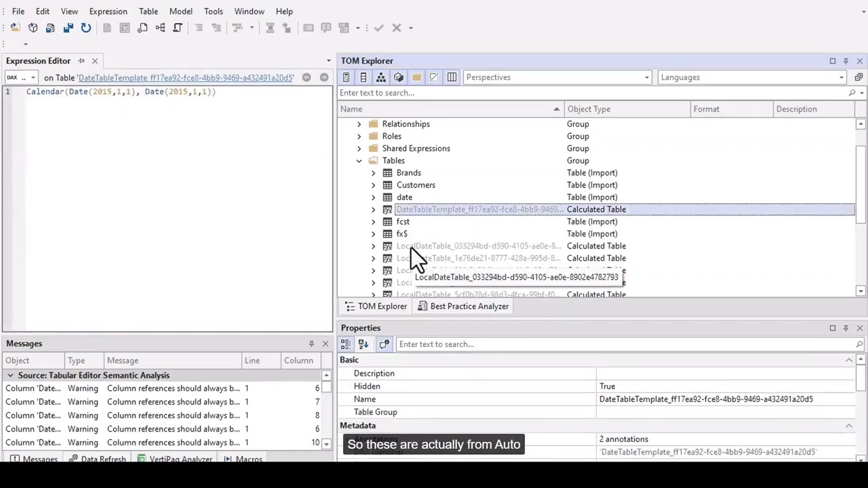Open the new diagram icon in the toolbar
This screenshot has height=488, width=868.
(160, 28)
